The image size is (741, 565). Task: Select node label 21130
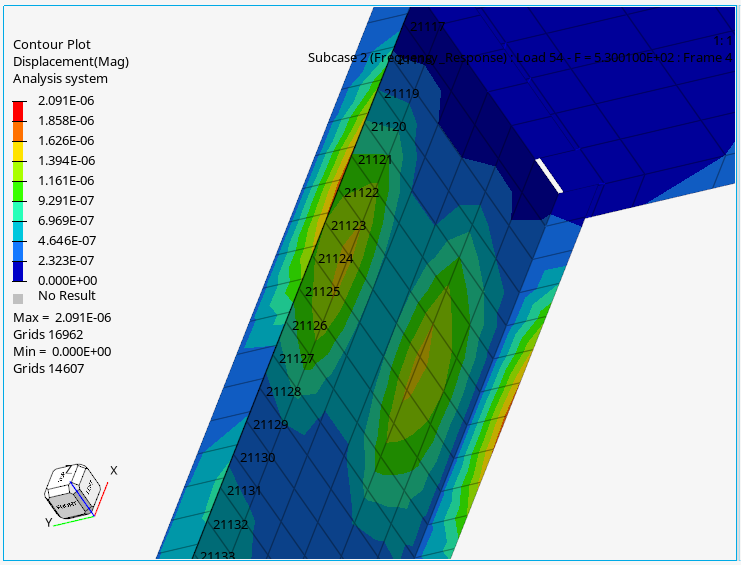pyautogui.click(x=258, y=458)
